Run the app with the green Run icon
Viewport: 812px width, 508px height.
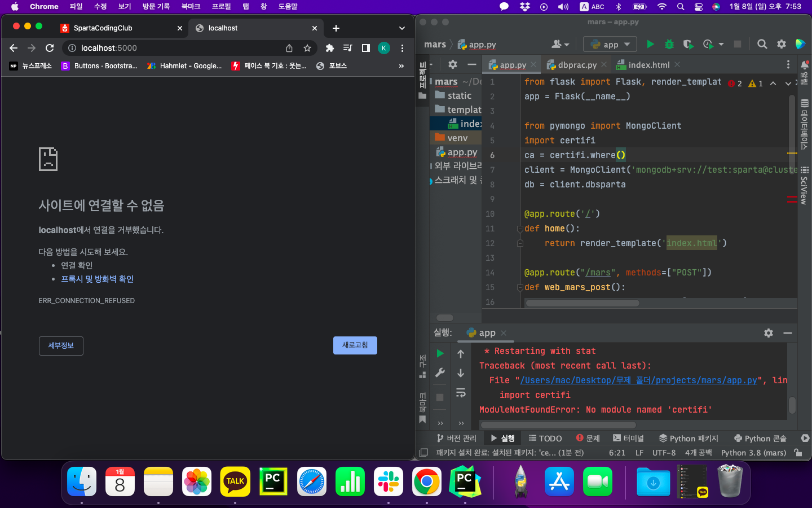(650, 44)
